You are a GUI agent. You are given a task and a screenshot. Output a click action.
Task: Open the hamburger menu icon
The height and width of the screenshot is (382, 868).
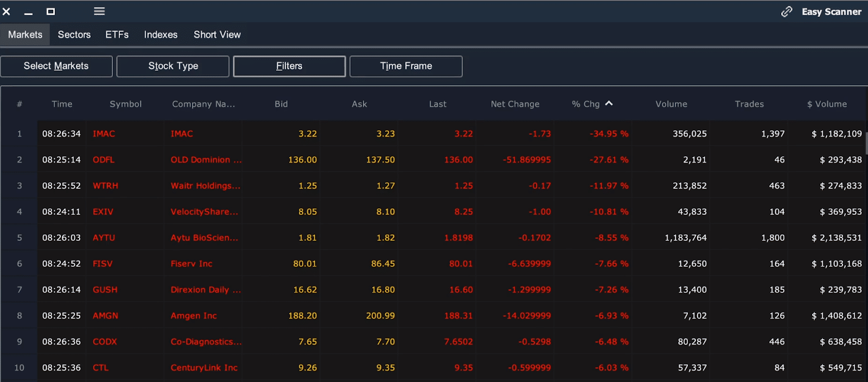click(x=99, y=11)
